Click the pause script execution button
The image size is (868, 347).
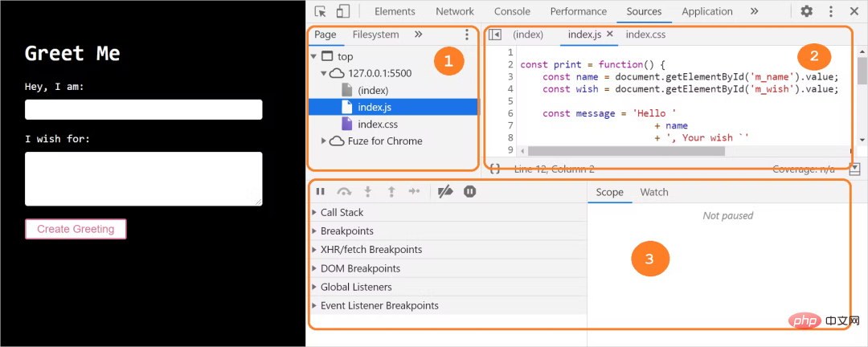click(320, 191)
